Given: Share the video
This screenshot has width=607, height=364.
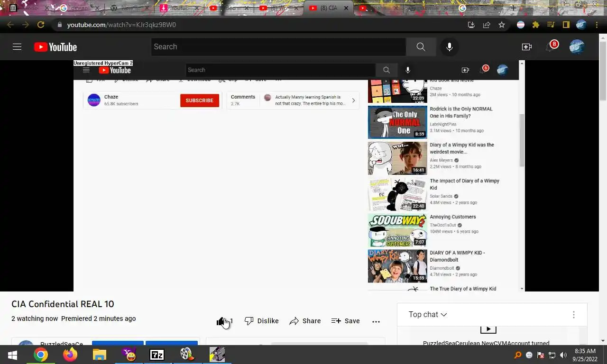Looking at the screenshot, I should click(x=305, y=321).
